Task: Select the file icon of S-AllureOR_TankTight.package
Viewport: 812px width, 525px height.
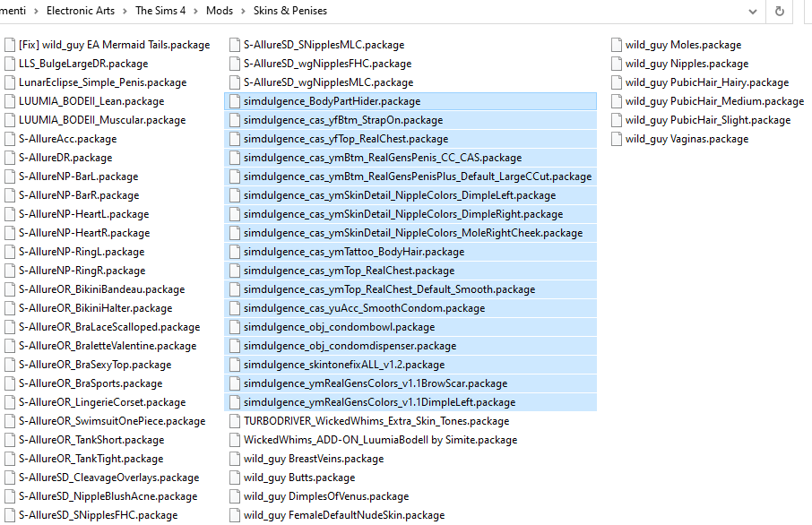Action: (x=10, y=459)
